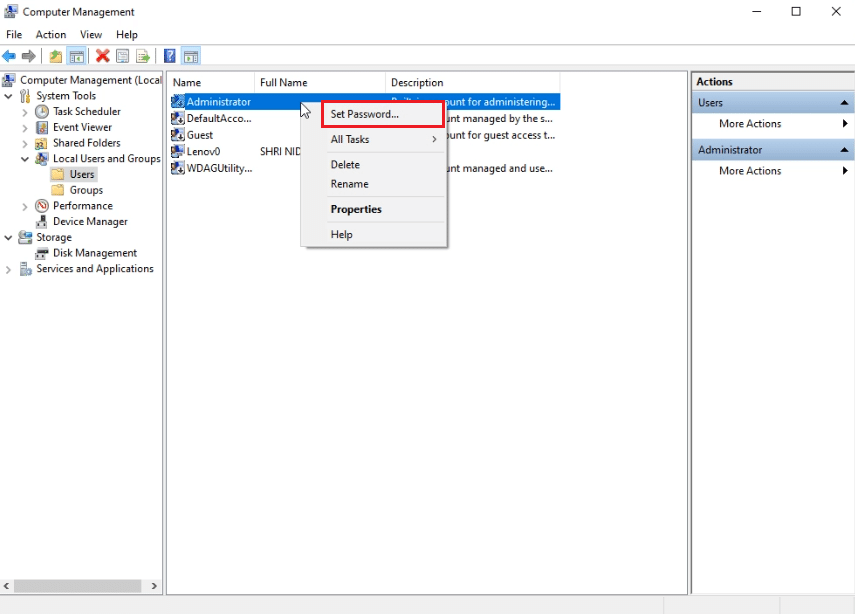This screenshot has height=614, width=855.
Task: Expand the Task Scheduler node
Action: tap(25, 112)
